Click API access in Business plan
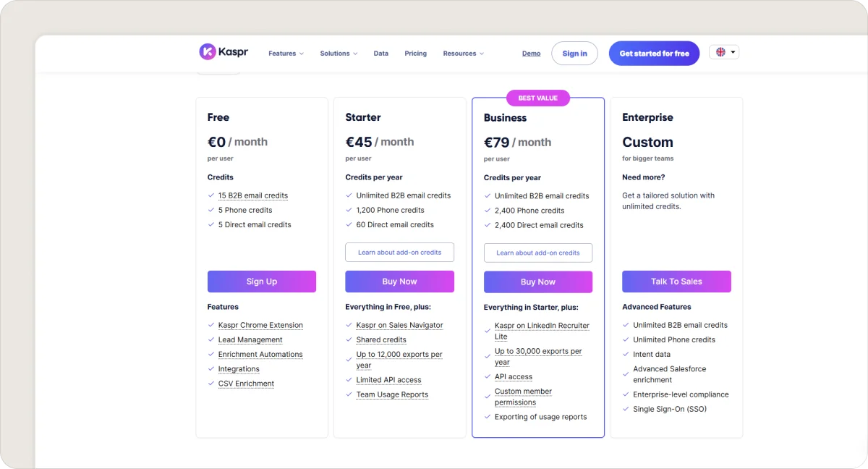The image size is (868, 469). coord(514,376)
